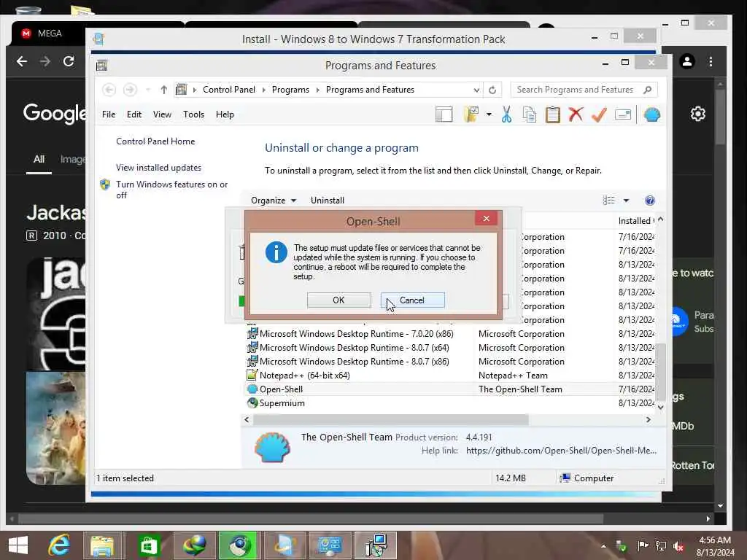Image resolution: width=747 pixels, height=560 pixels.
Task: Click the horizontal scrollbar of the programs list
Action: point(391,419)
